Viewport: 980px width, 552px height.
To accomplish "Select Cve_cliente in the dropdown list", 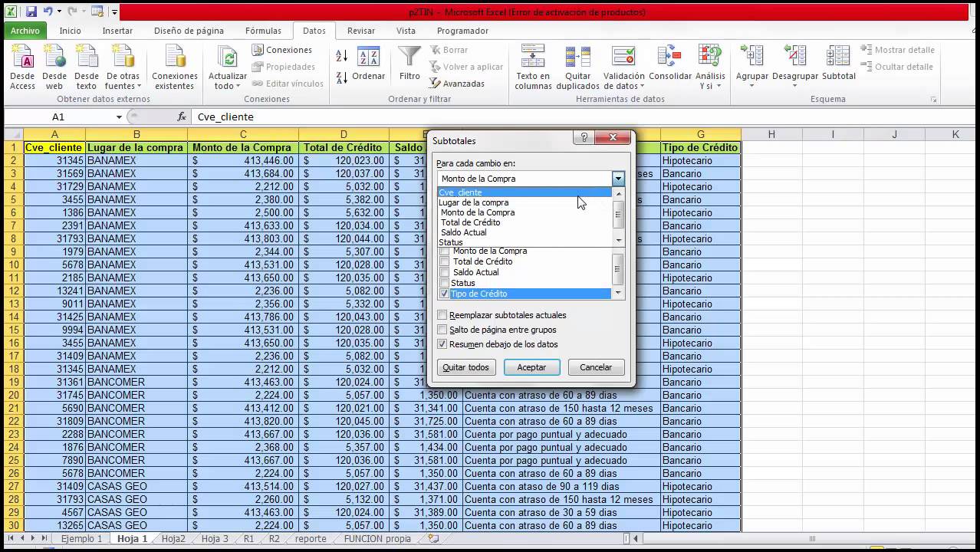I will [x=525, y=192].
